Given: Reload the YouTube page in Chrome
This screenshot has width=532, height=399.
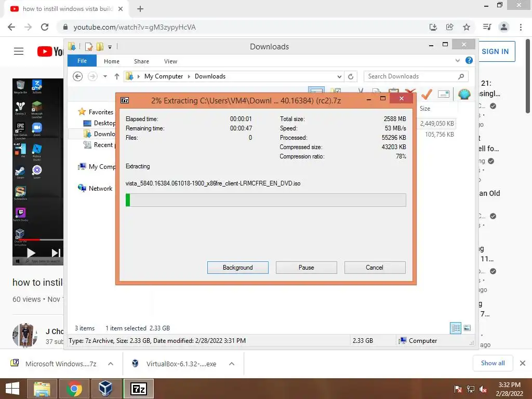Looking at the screenshot, I should pyautogui.click(x=45, y=27).
